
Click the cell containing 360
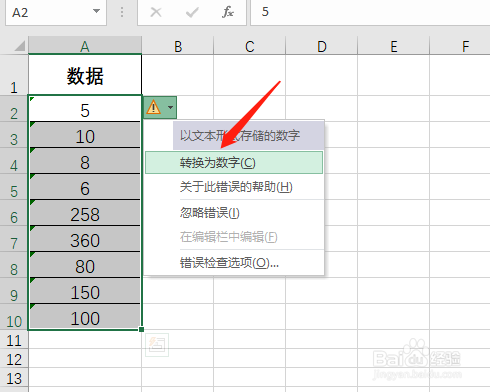85,239
